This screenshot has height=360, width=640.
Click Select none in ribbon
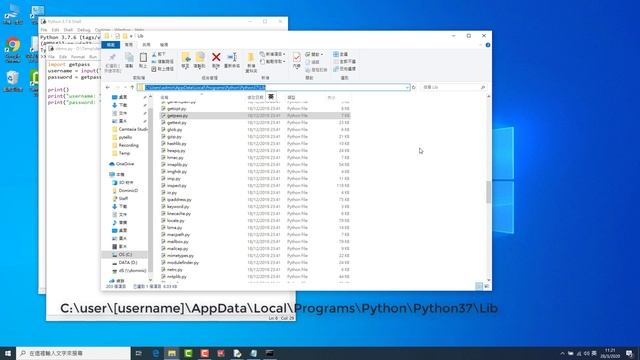pyautogui.click(x=344, y=61)
